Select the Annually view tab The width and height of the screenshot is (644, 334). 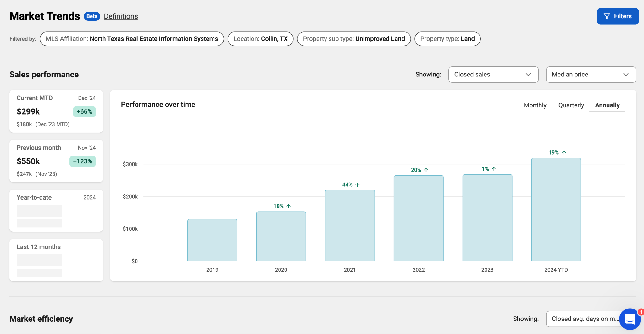click(607, 105)
